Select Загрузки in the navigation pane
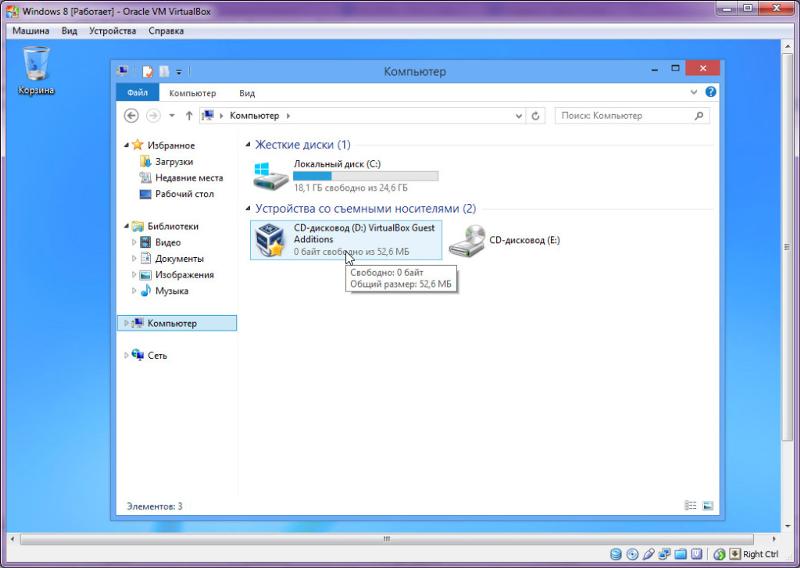This screenshot has height=568, width=800. click(x=174, y=162)
